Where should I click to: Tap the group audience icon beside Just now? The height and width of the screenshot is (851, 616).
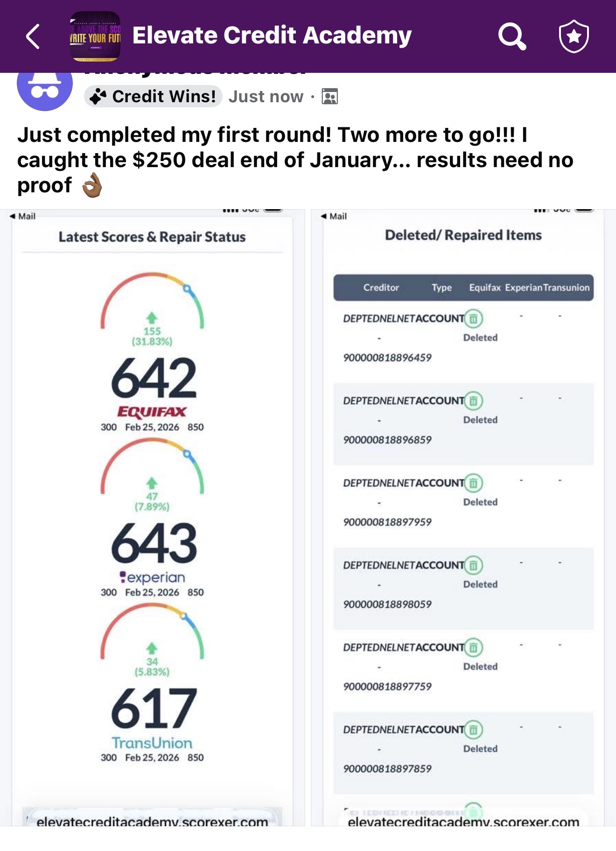(329, 97)
